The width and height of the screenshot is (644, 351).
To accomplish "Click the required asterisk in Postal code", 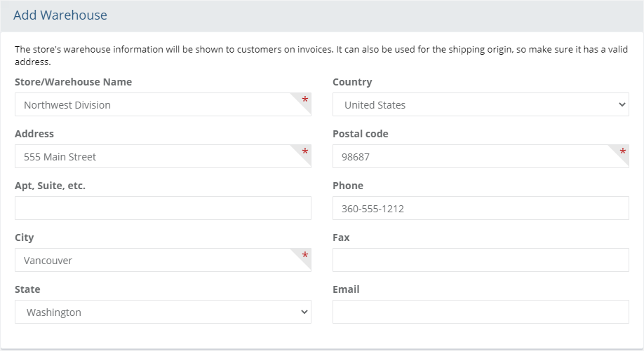I will [623, 151].
